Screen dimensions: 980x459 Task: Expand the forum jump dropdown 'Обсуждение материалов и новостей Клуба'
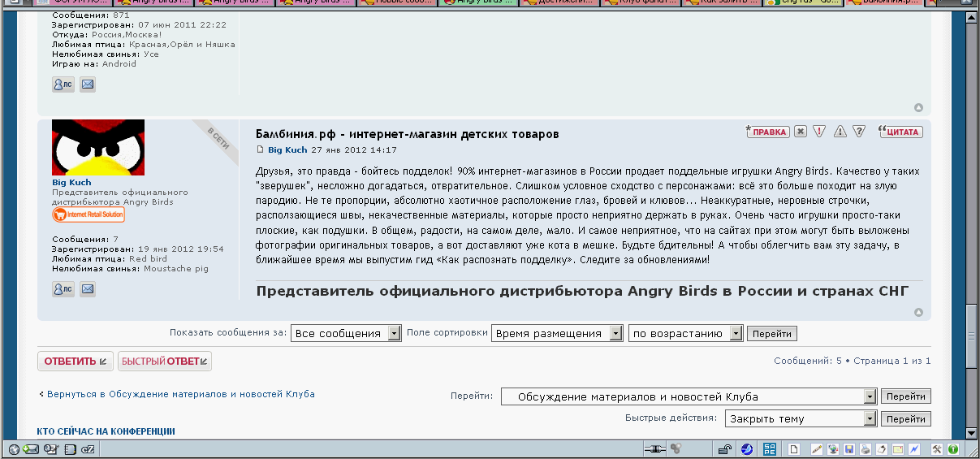(x=689, y=396)
